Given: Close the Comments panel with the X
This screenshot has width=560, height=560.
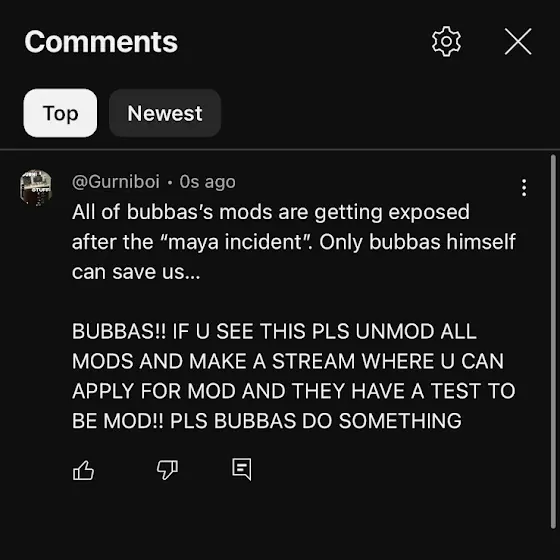Looking at the screenshot, I should (x=518, y=41).
